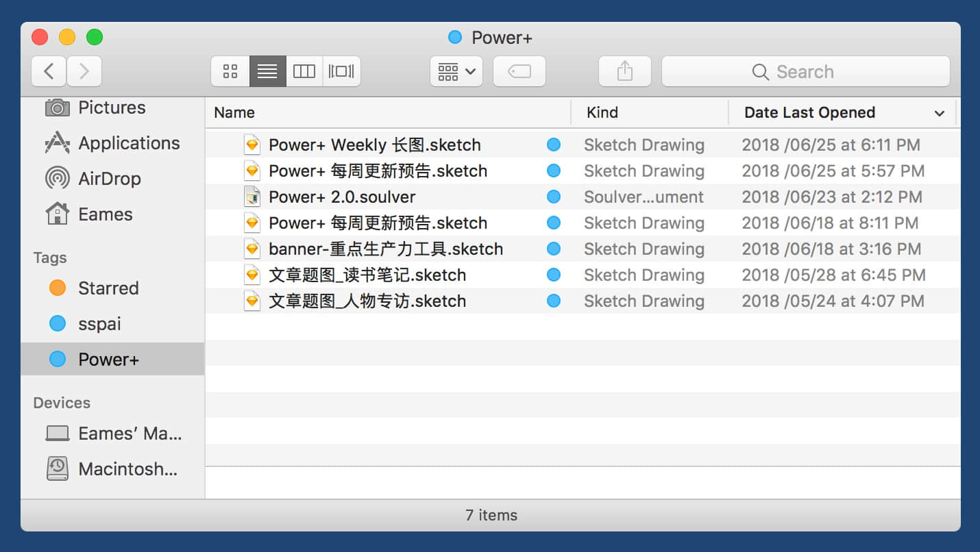
Task: Click the Search field
Action: (805, 71)
